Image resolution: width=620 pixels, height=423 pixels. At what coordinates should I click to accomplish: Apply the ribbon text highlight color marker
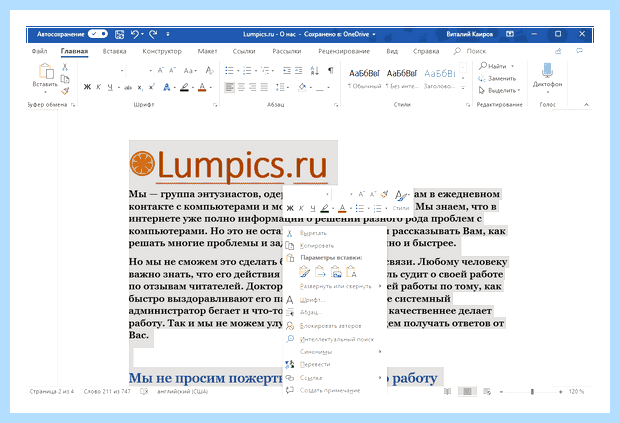pos(184,87)
